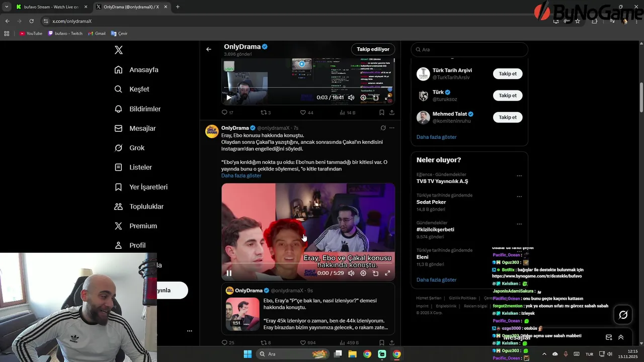Bookmark the top video post
This screenshot has height=362, width=644.
(x=382, y=113)
